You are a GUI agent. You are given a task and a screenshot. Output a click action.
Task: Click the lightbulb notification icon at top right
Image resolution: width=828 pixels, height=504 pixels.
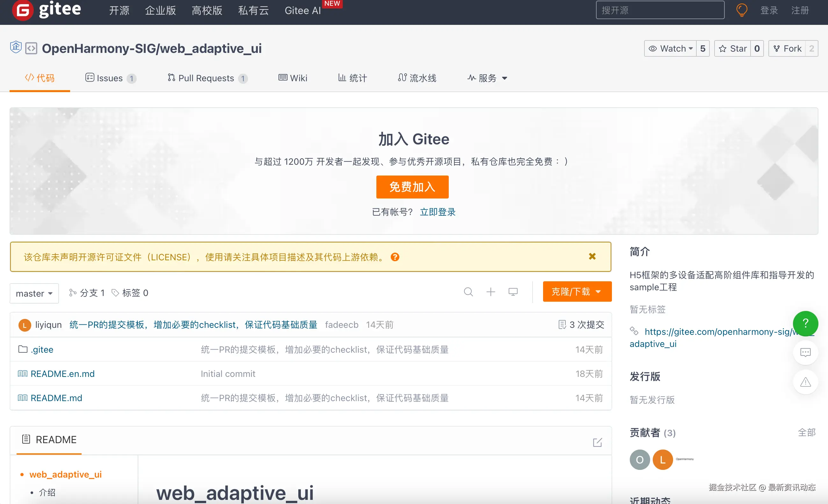pos(742,10)
